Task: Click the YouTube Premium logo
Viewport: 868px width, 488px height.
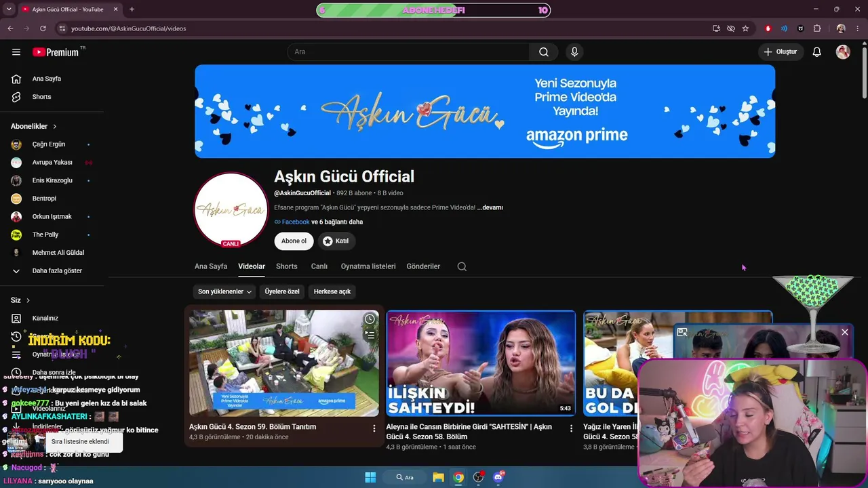Action: click(56, 52)
